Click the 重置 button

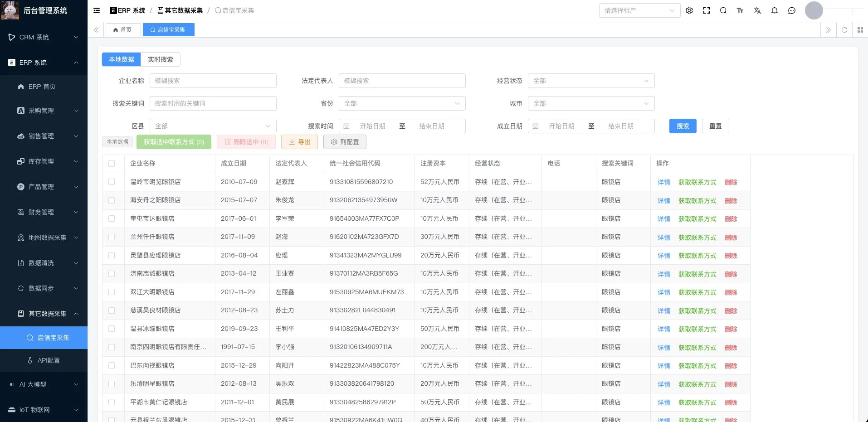[x=715, y=126]
